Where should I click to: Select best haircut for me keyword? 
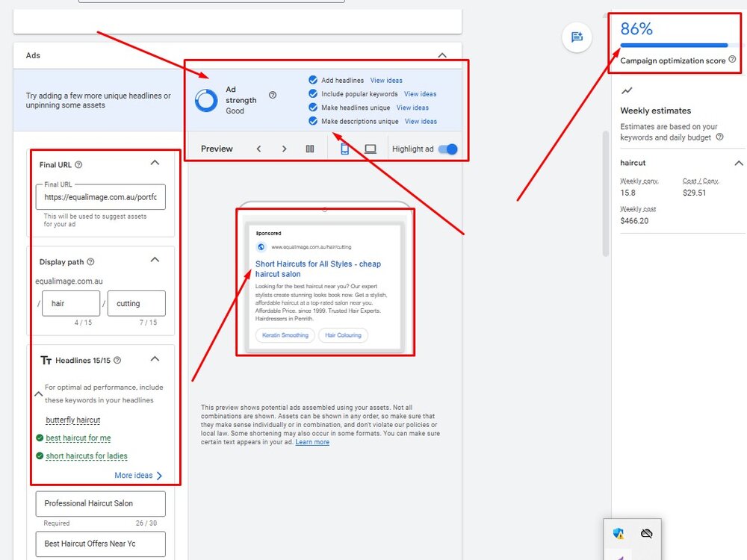pyautogui.click(x=78, y=438)
